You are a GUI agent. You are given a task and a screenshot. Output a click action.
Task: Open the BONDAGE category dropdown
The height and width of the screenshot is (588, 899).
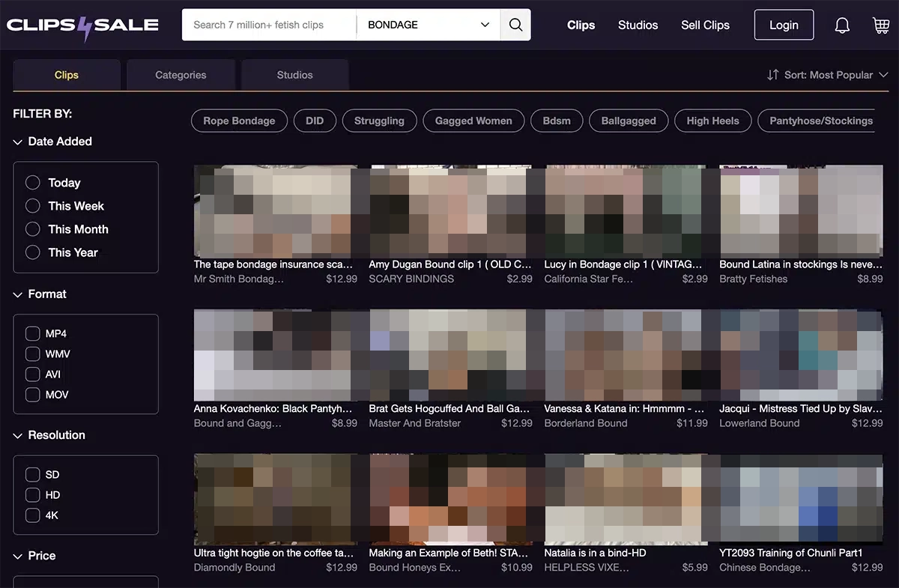(427, 25)
